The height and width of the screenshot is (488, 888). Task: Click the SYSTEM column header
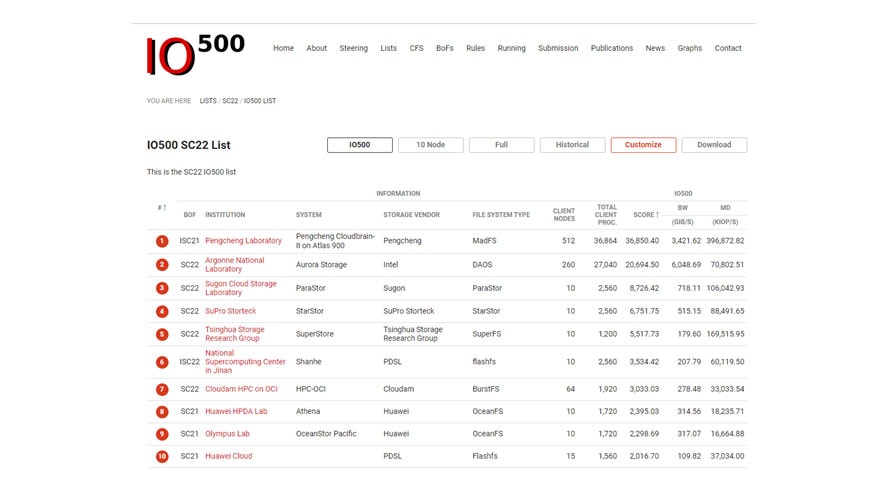coord(309,215)
